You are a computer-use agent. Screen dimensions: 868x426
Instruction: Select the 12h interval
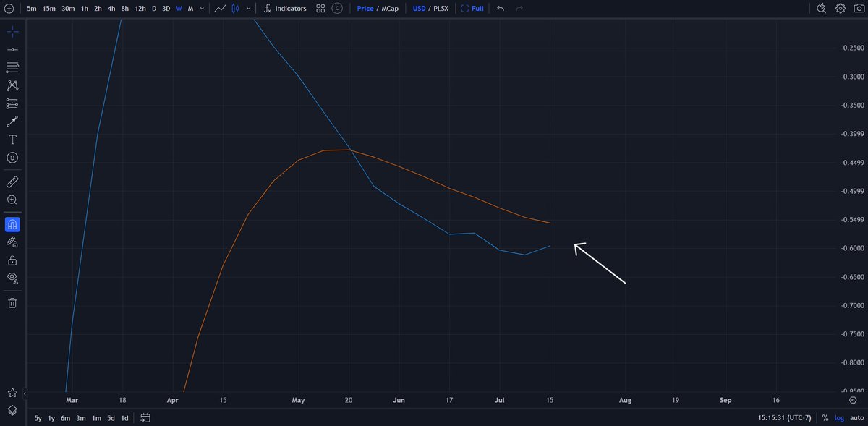click(x=140, y=9)
